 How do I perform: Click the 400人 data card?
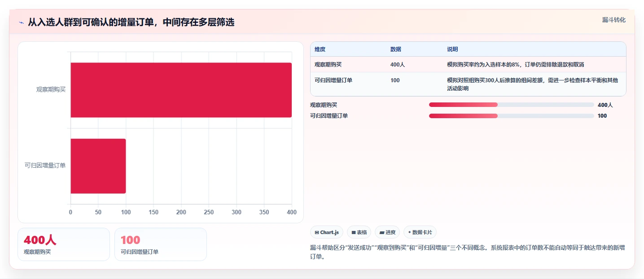64,244
